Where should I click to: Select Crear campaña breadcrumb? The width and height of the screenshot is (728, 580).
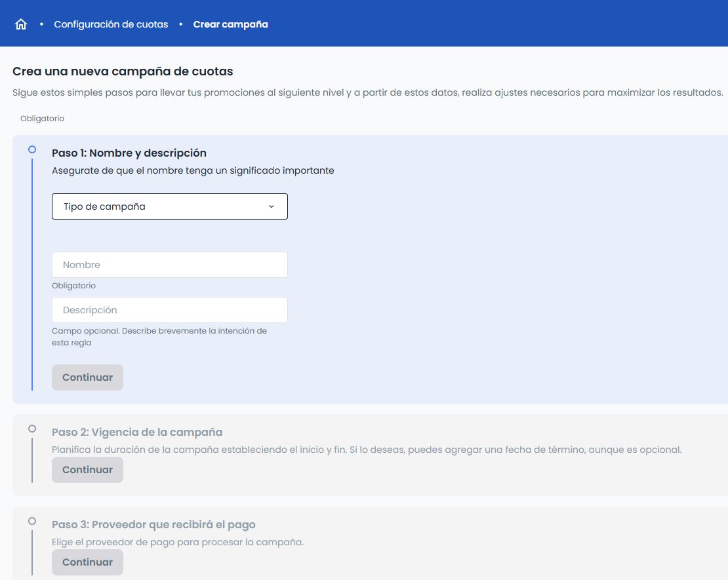pos(230,24)
